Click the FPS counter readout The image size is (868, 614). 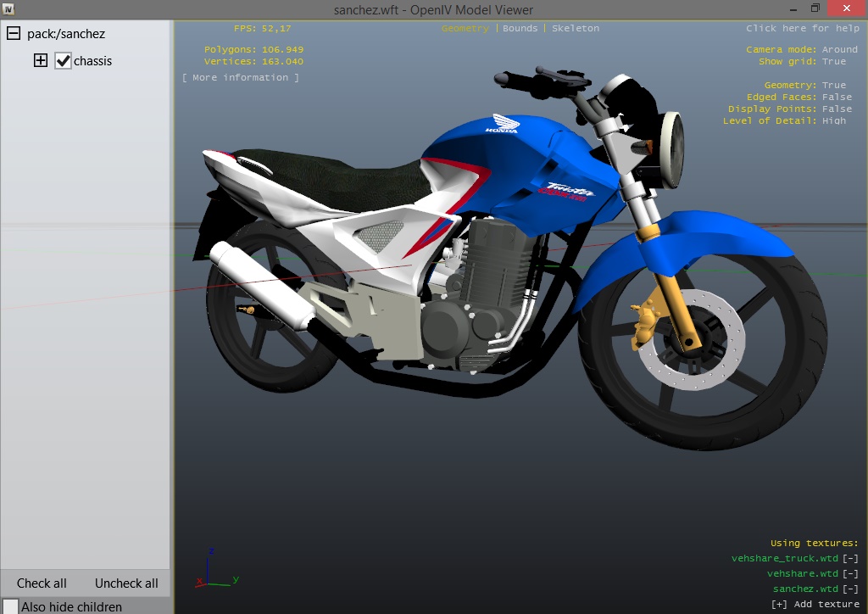263,28
